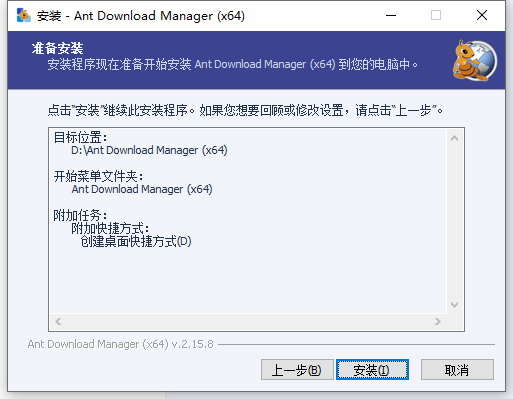513x399 pixels.
Task: Click the horizontal scrollbar left arrow
Action: pos(58,321)
